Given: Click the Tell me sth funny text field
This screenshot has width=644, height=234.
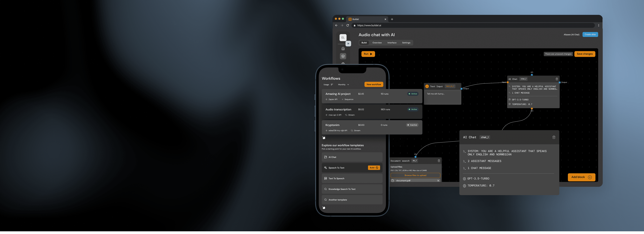Looking at the screenshot, I should click(442, 97).
